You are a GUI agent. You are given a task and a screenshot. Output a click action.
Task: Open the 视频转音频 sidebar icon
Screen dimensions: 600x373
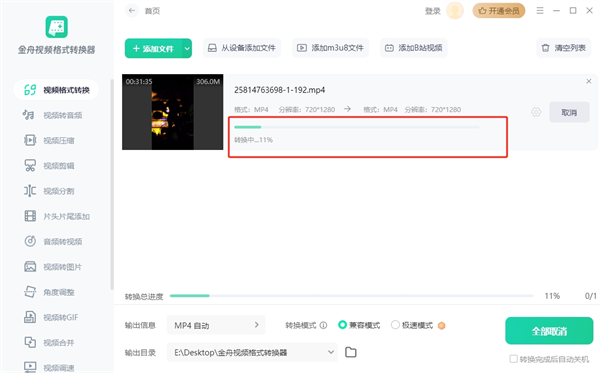click(x=29, y=115)
